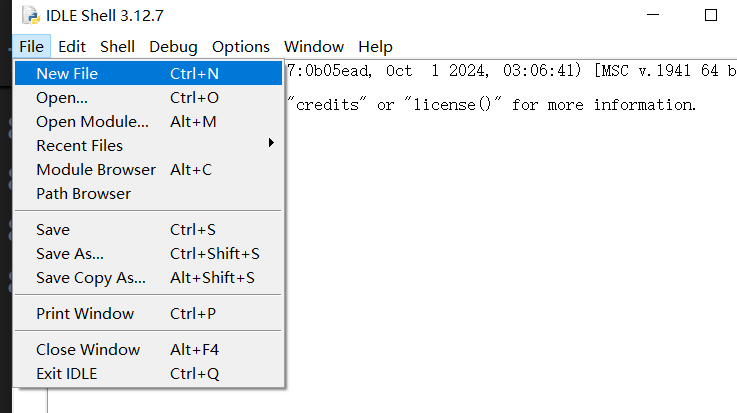Choose Open... in the File menu
The width and height of the screenshot is (737, 413).
coord(62,97)
